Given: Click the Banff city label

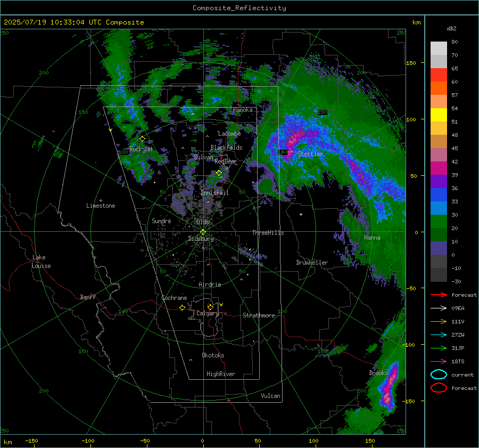Looking at the screenshot, I should (88, 297).
